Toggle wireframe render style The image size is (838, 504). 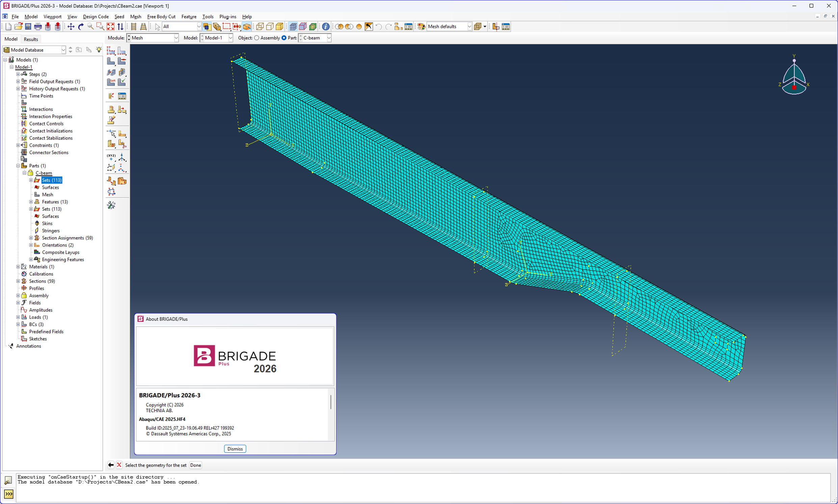pyautogui.click(x=260, y=27)
